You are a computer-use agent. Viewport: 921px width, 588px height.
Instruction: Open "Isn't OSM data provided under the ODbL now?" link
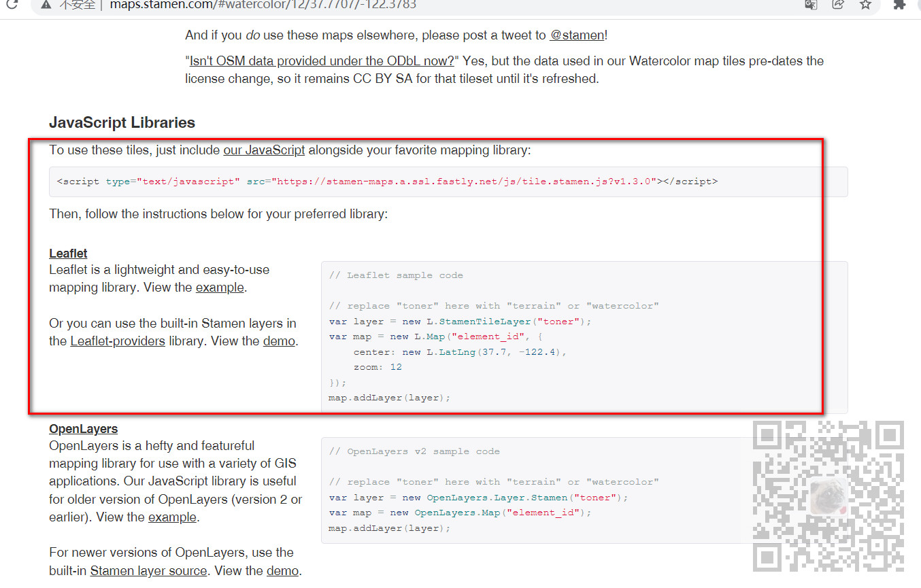click(x=322, y=60)
